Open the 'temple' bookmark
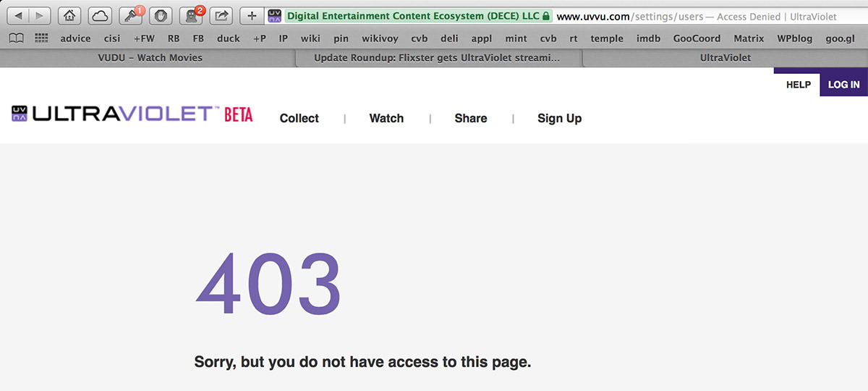 coord(608,38)
